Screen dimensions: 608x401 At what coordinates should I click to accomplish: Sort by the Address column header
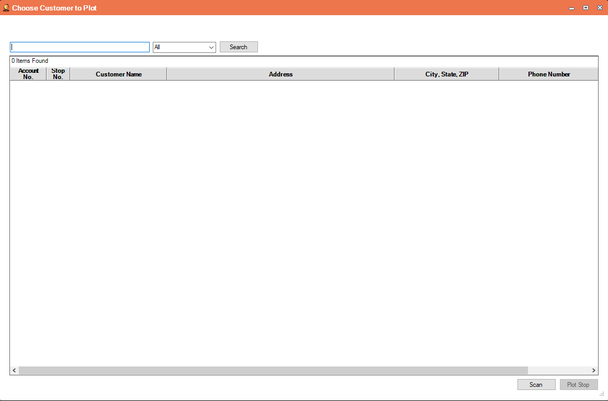[280, 74]
